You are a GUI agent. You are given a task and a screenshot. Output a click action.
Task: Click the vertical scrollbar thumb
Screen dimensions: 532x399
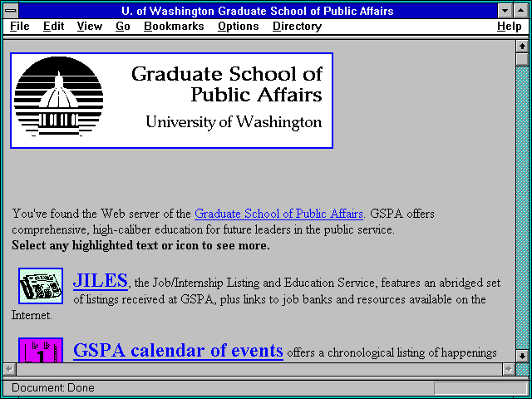522,59
